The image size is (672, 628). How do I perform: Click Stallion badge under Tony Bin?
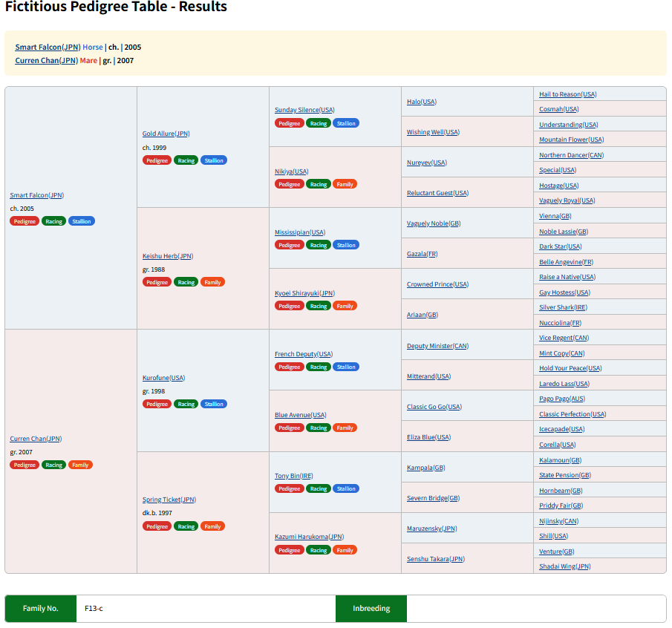[346, 488]
